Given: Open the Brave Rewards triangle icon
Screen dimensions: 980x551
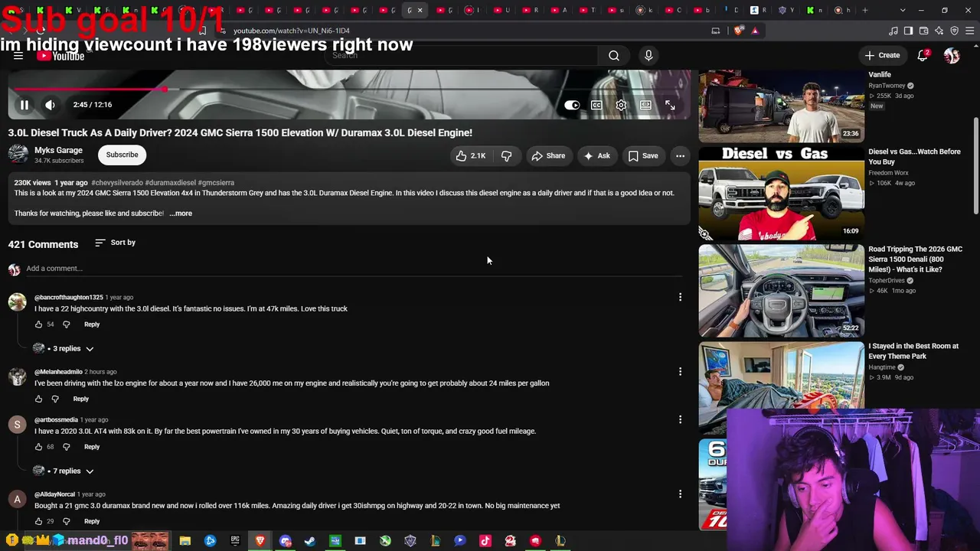Looking at the screenshot, I should click(755, 31).
